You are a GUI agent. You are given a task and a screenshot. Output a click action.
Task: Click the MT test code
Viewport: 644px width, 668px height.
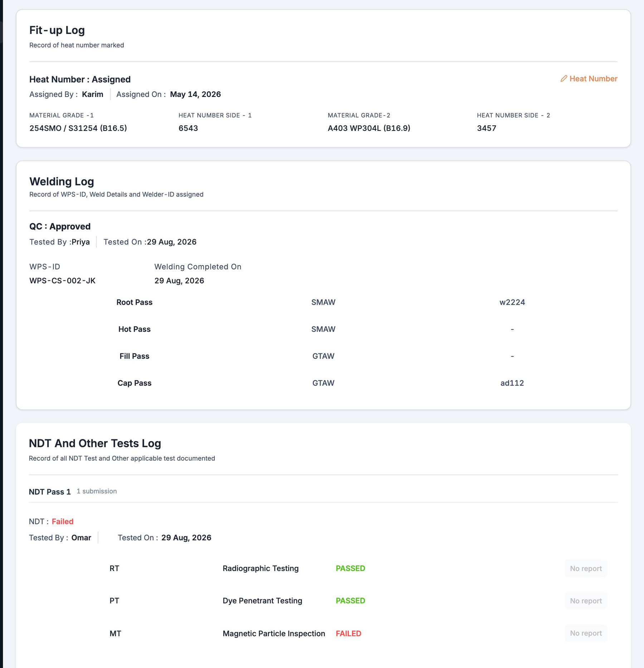[115, 634]
